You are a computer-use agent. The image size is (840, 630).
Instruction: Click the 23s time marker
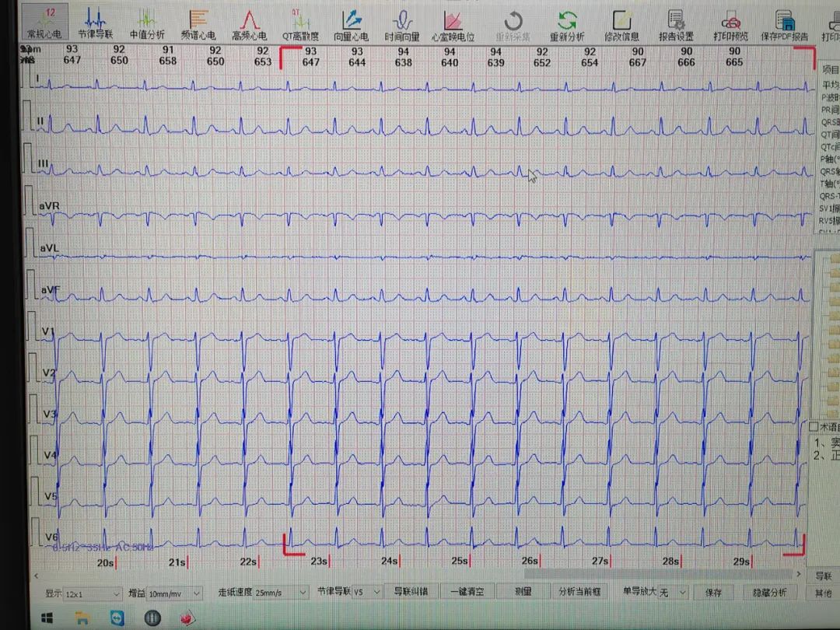tap(319, 561)
